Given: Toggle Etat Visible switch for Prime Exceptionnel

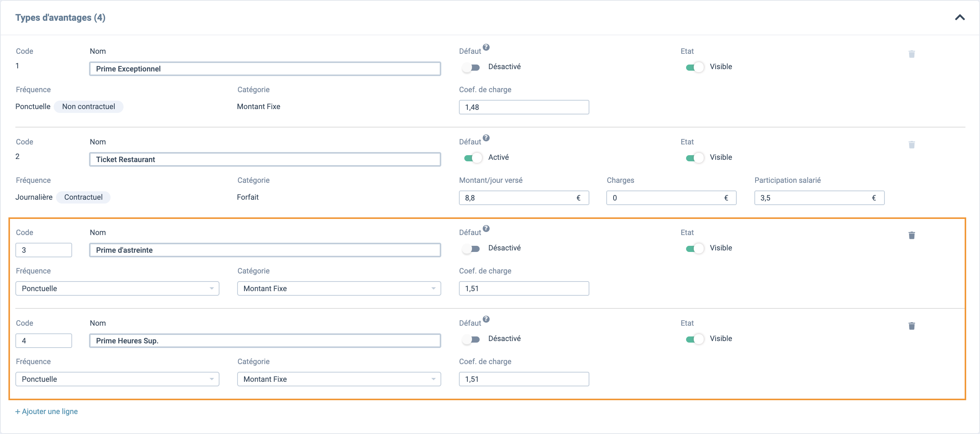Looking at the screenshot, I should click(x=695, y=67).
